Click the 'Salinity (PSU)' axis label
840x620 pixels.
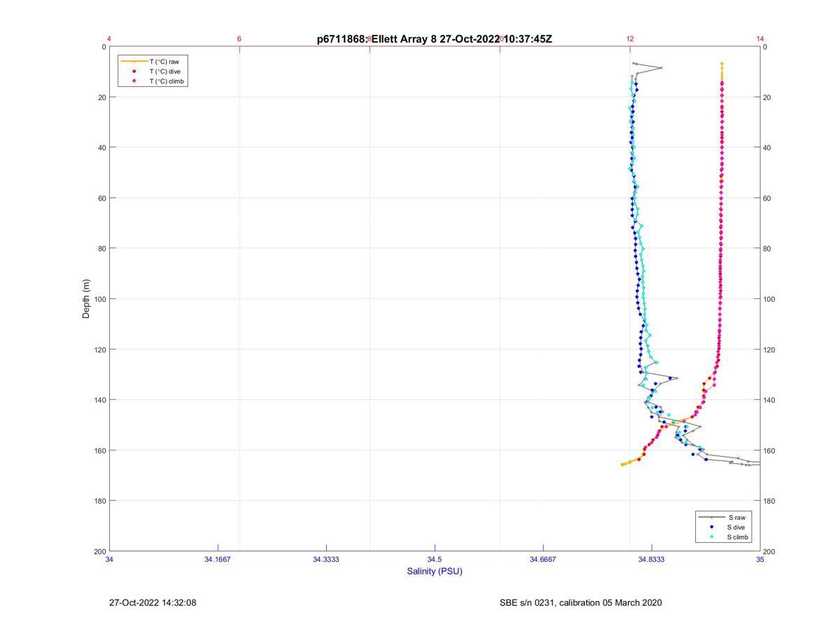pos(435,571)
